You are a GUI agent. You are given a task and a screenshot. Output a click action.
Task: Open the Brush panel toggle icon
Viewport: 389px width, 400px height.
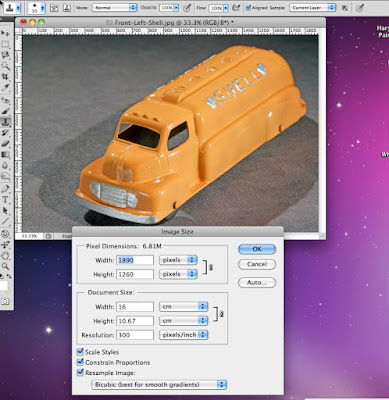tap(54, 8)
